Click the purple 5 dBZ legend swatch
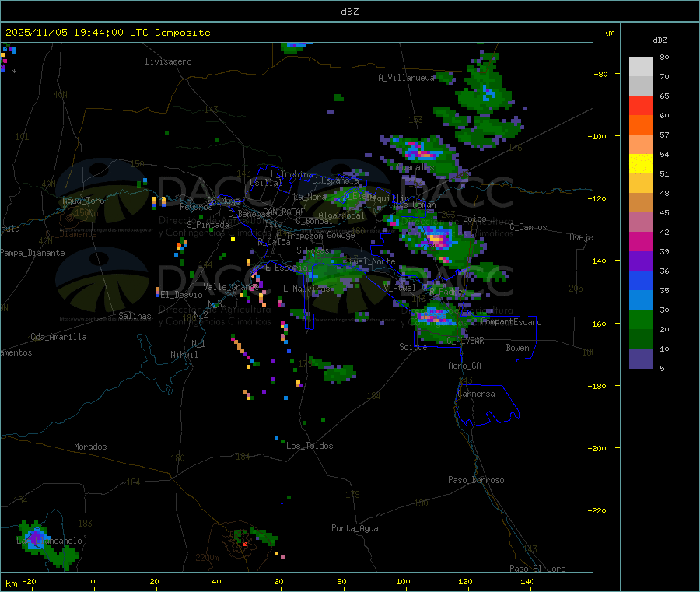The image size is (700, 592). 641,359
